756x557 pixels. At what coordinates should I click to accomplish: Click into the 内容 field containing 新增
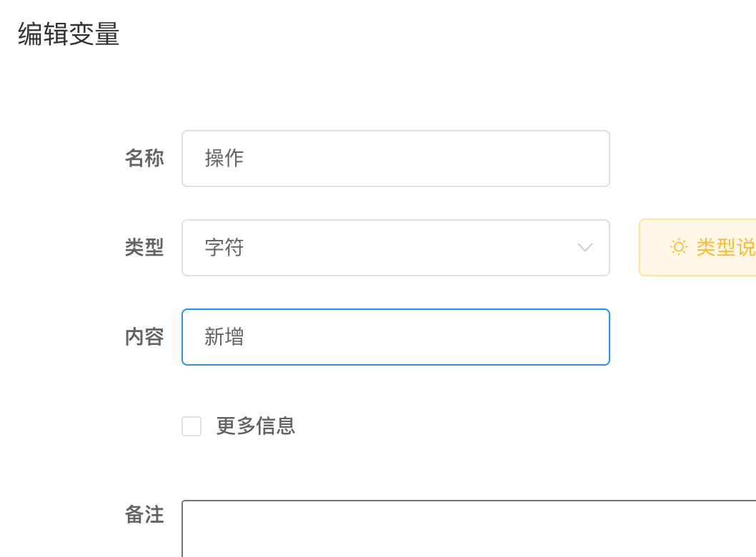[396, 337]
